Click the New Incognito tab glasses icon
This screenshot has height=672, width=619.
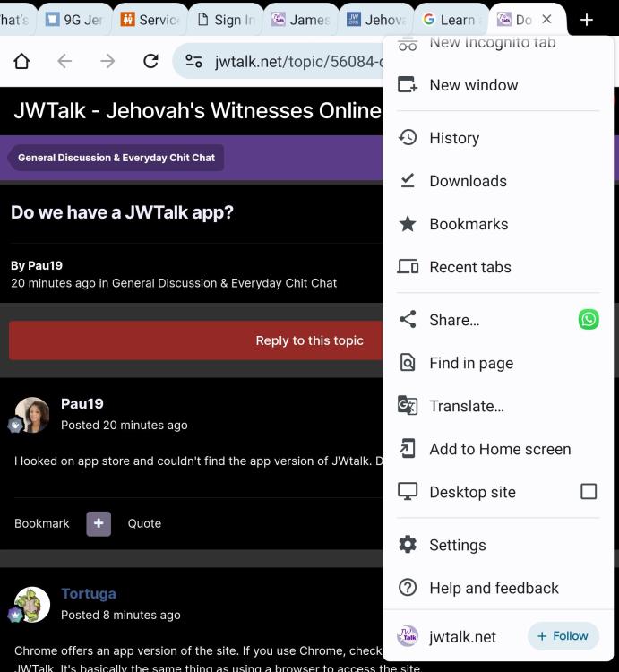tap(408, 43)
